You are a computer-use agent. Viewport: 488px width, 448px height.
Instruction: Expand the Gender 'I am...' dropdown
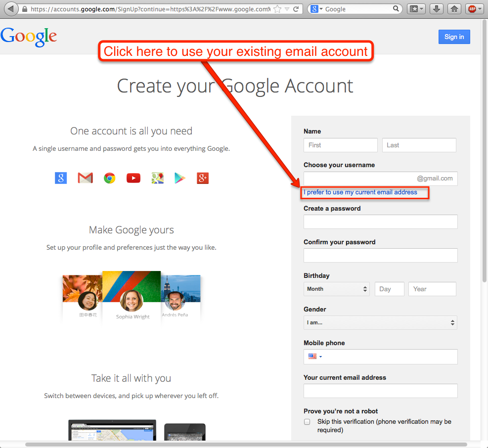click(380, 322)
